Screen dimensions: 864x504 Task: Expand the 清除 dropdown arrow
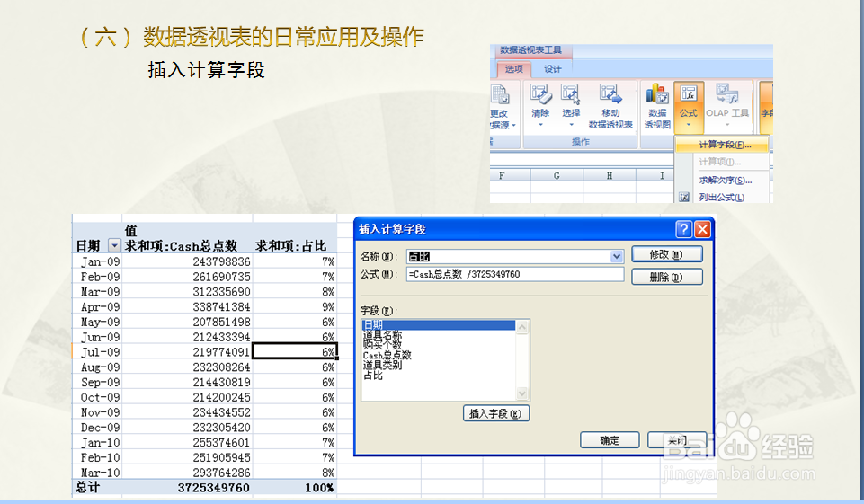[540, 125]
